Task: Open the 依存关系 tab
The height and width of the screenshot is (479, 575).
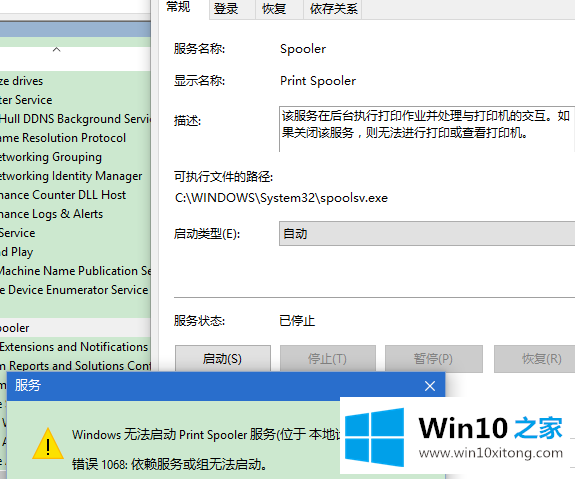Action: [x=333, y=9]
